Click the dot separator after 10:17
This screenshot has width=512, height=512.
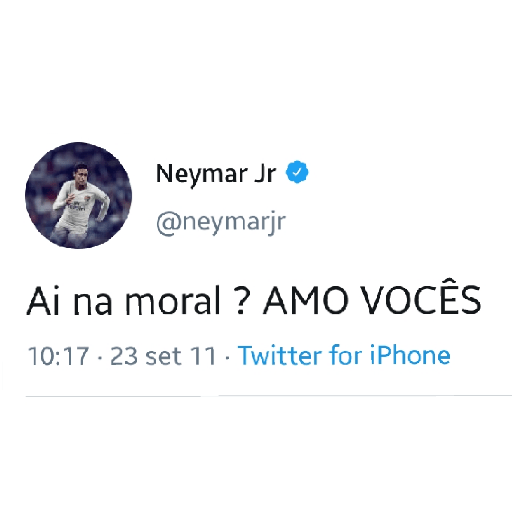[x=100, y=359]
